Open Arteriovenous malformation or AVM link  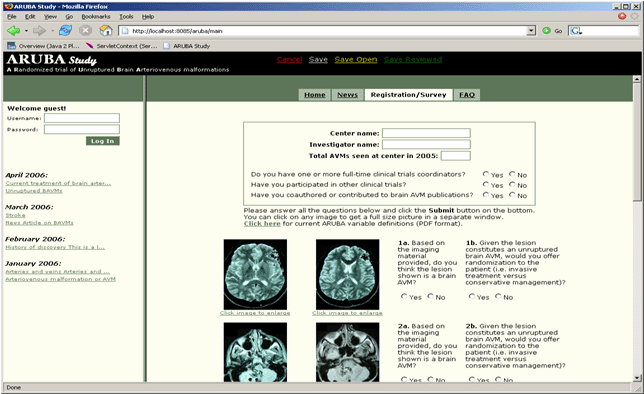[x=60, y=279]
